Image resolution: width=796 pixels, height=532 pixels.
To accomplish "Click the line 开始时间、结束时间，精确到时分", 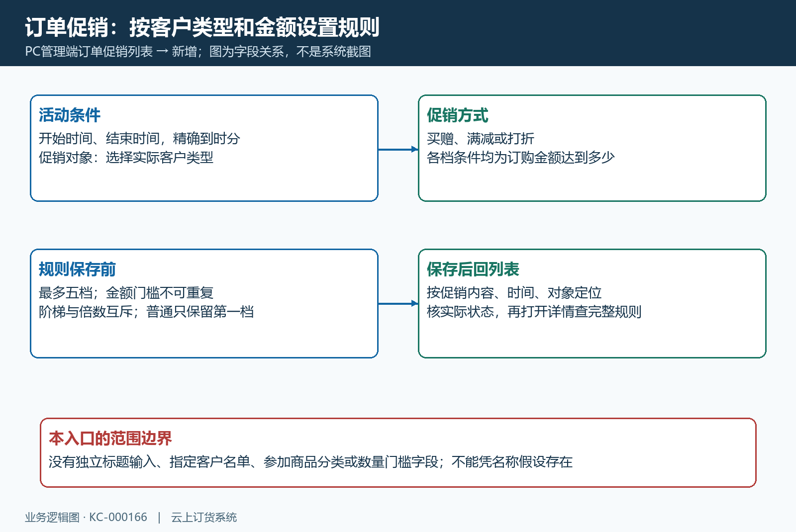I will [x=139, y=138].
